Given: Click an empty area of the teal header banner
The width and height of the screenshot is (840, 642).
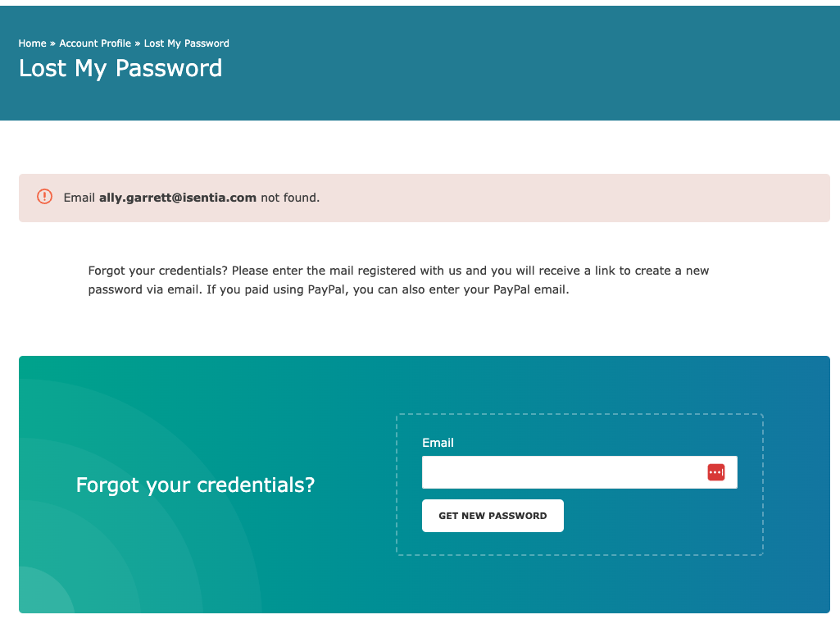Looking at the screenshot, I should [x=536, y=64].
